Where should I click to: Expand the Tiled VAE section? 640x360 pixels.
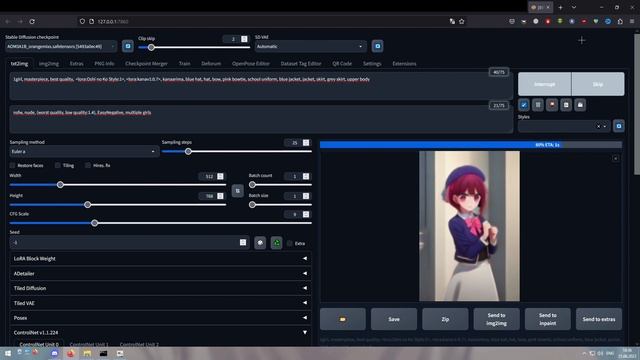(x=160, y=303)
